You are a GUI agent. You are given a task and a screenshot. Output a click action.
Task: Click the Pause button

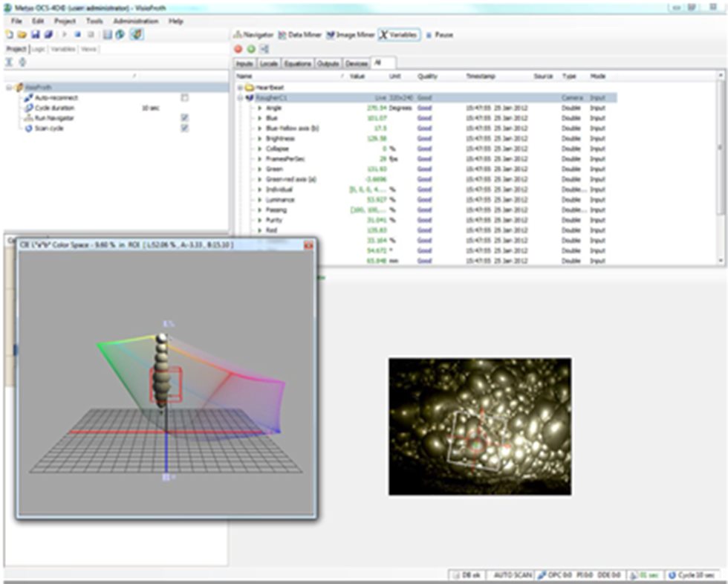440,35
